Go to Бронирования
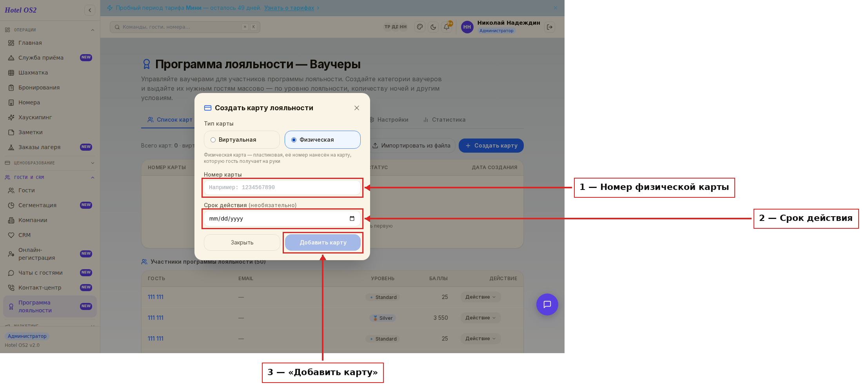 pyautogui.click(x=50, y=88)
